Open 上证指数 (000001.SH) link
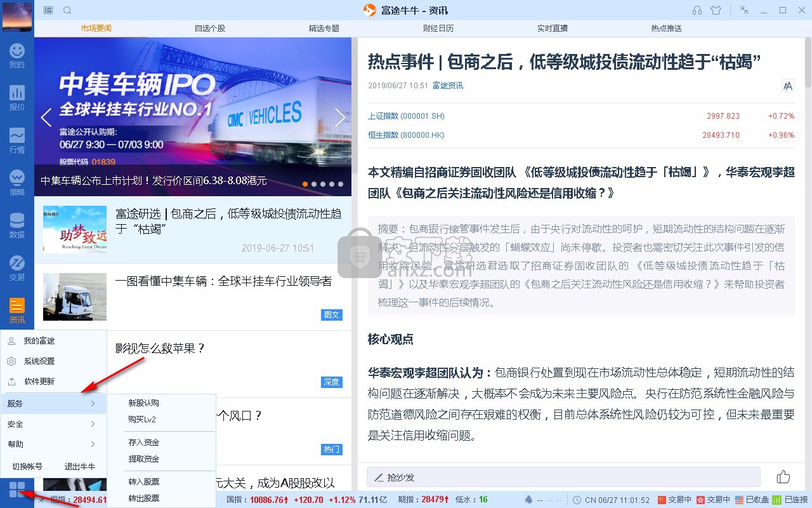Viewport: 812px width, 508px height. [x=406, y=116]
